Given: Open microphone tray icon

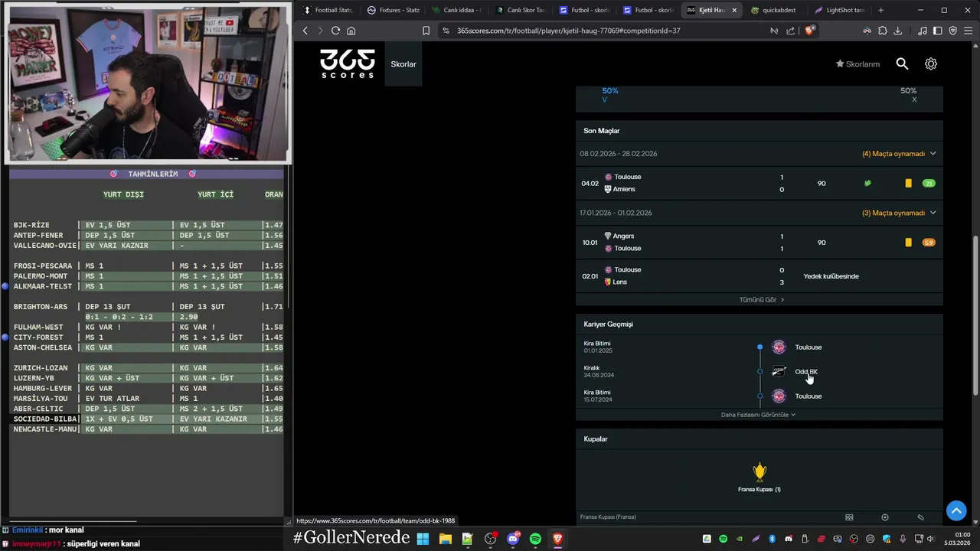Looking at the screenshot, I should coord(903,539).
